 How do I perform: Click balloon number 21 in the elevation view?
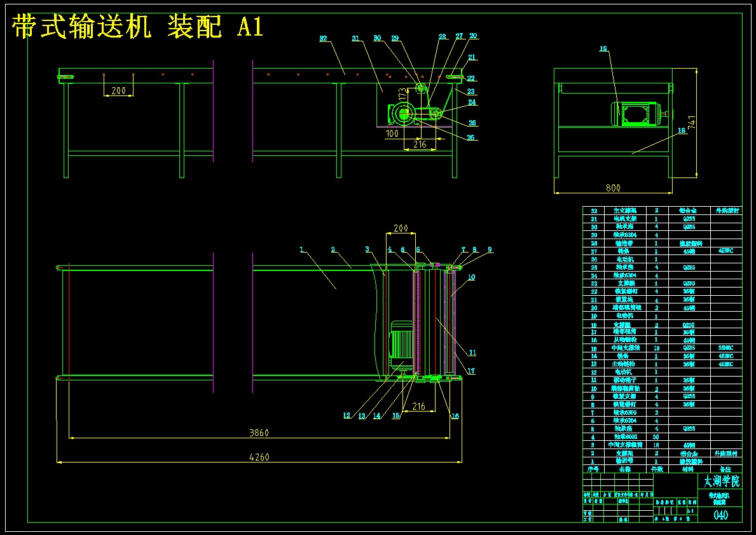pos(472,57)
